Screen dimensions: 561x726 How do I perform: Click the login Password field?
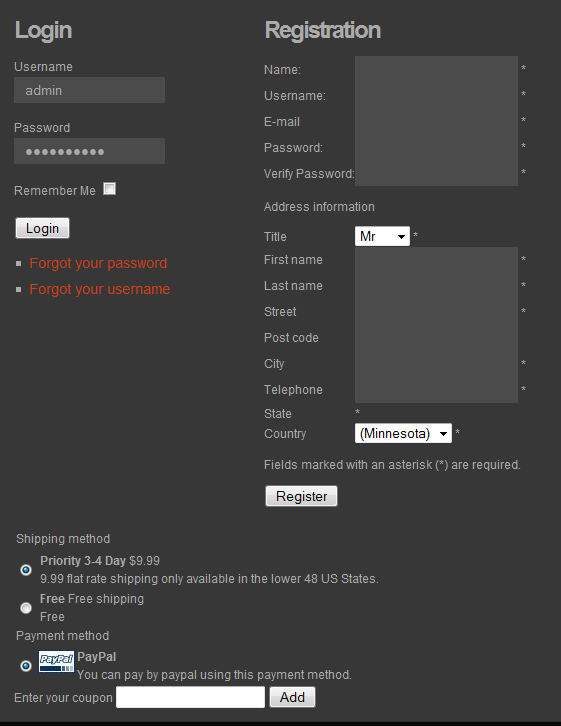(x=89, y=151)
